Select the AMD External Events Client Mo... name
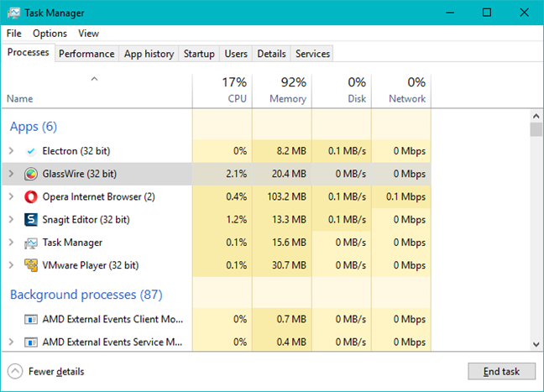This screenshot has width=544, height=392. tap(112, 319)
